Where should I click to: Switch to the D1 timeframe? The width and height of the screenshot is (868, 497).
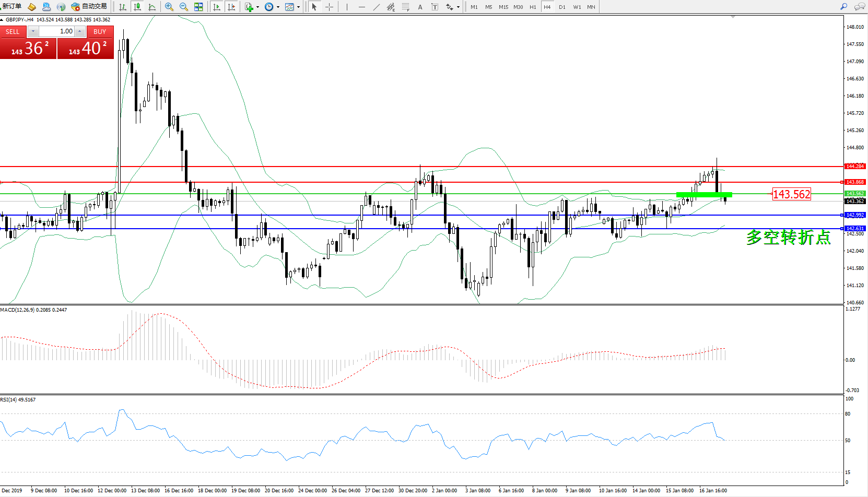point(562,7)
